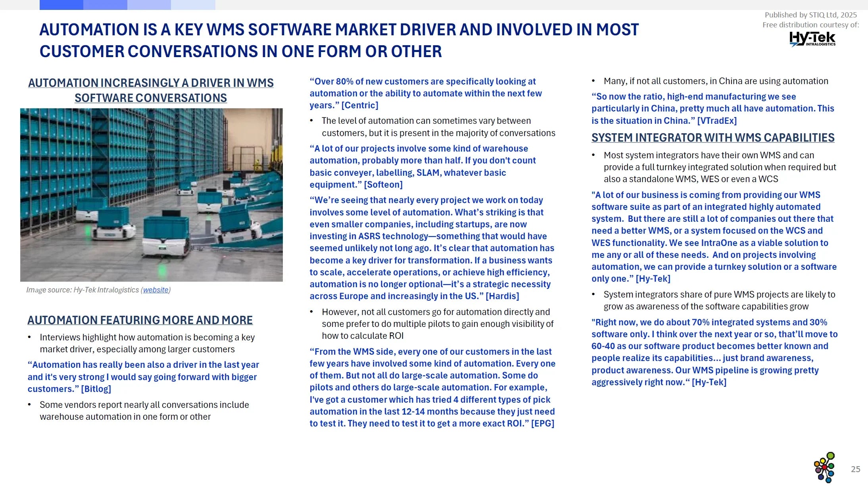The image size is (868, 486).
Task: Click the [Hardis] quote about ASRS technology
Action: pos(432,248)
